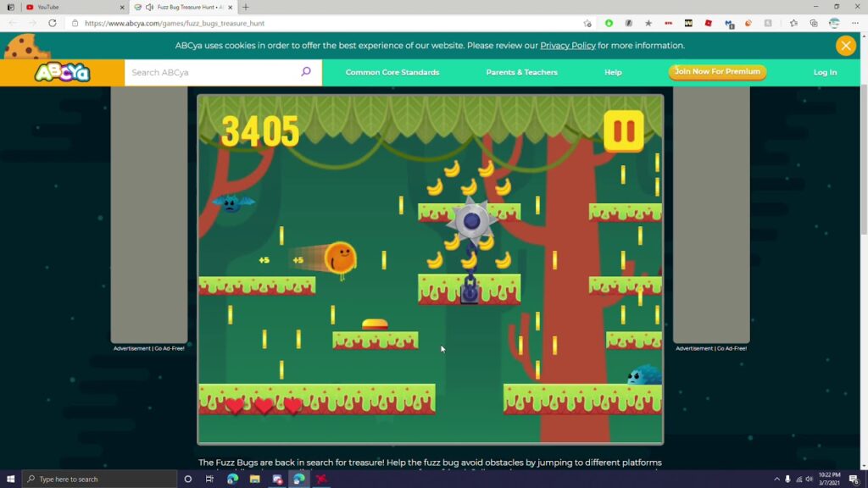
Task: Close the cookie notice banner
Action: coord(845,46)
